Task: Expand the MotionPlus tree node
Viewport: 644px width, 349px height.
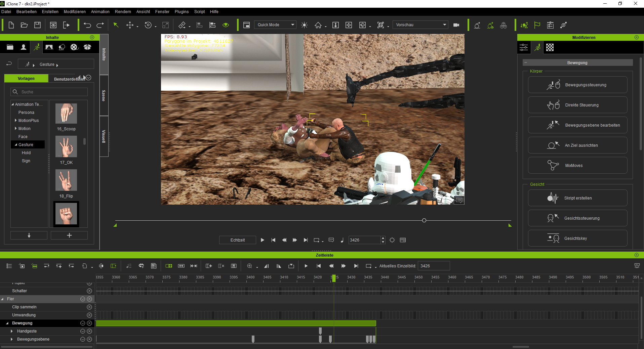Action: 16,120
